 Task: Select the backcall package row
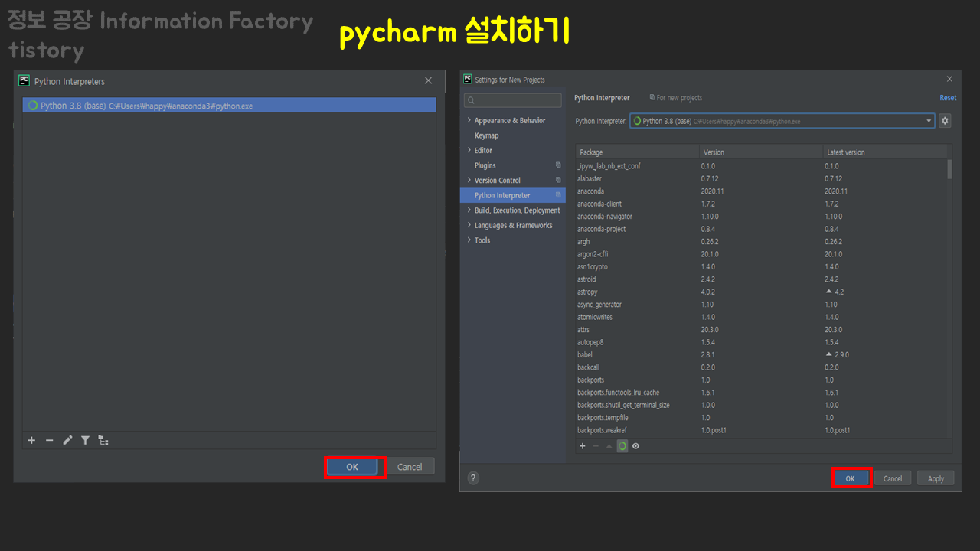click(762, 367)
